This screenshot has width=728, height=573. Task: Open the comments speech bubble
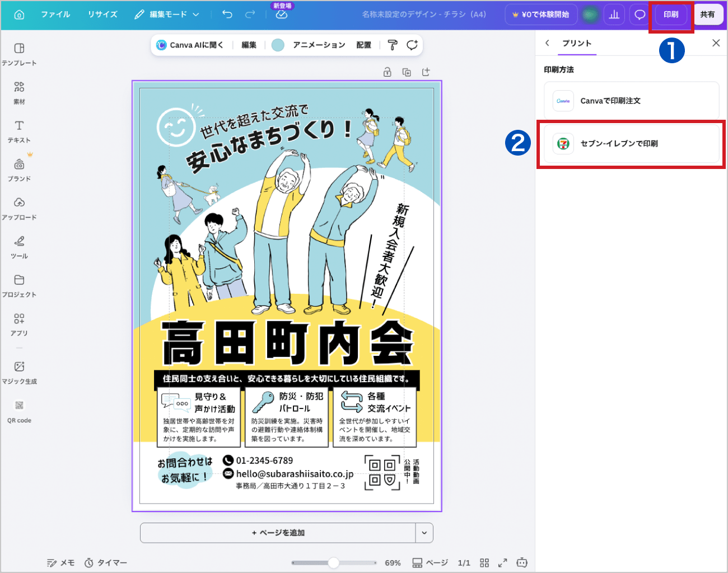(639, 15)
